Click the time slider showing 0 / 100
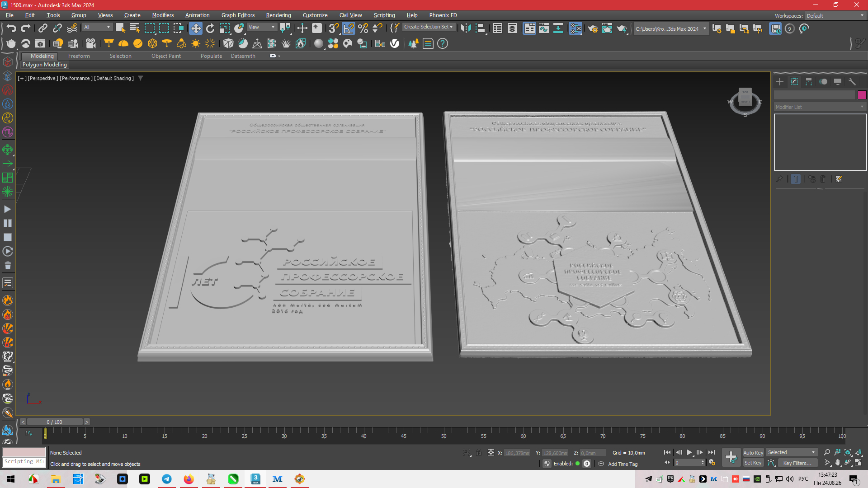Screen dimensions: 868x488 click(55, 422)
